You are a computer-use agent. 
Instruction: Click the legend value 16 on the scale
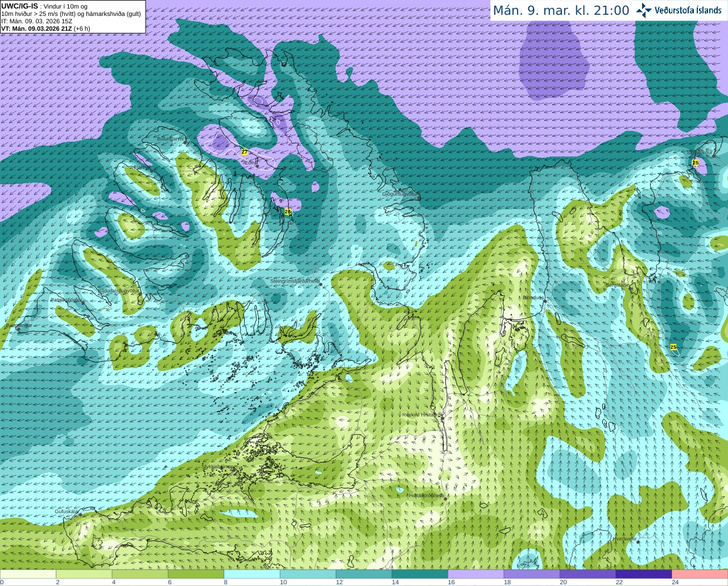click(451, 582)
